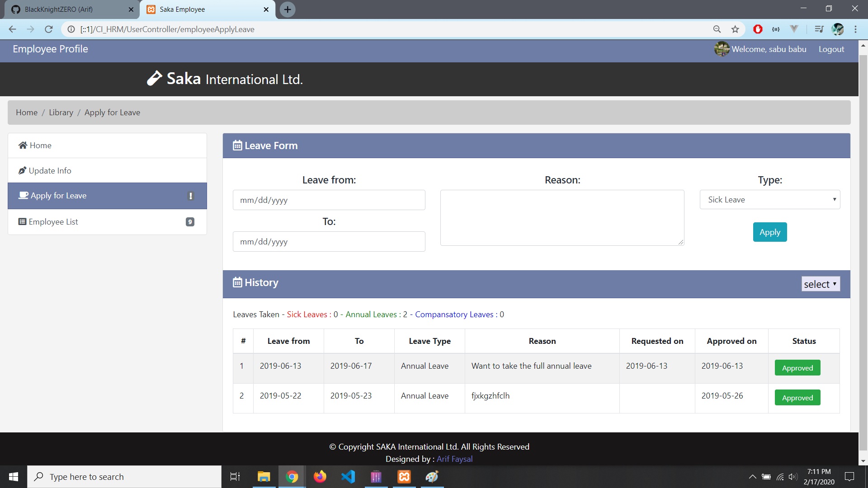
Task: Open the leave Type dropdown showing Sick Leave
Action: tap(770, 199)
